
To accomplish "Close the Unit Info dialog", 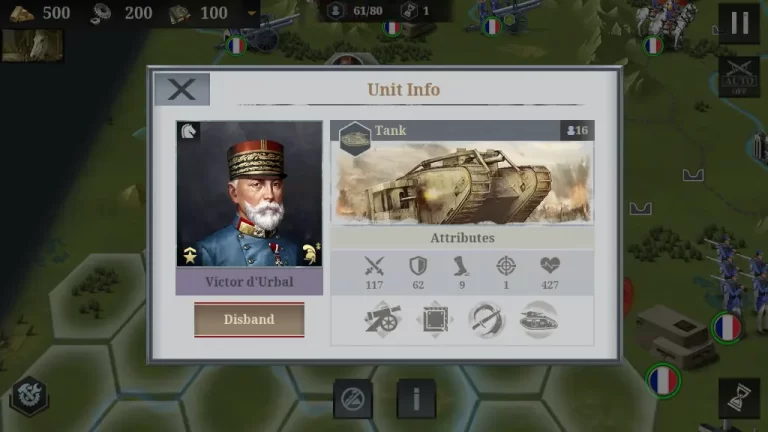I will tap(182, 90).
